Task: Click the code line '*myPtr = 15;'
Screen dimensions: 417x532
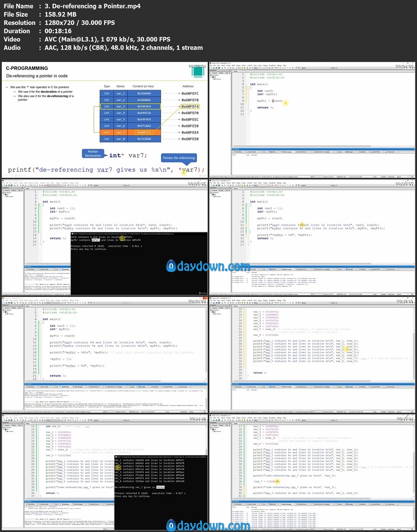Action: pyautogui.click(x=61, y=359)
